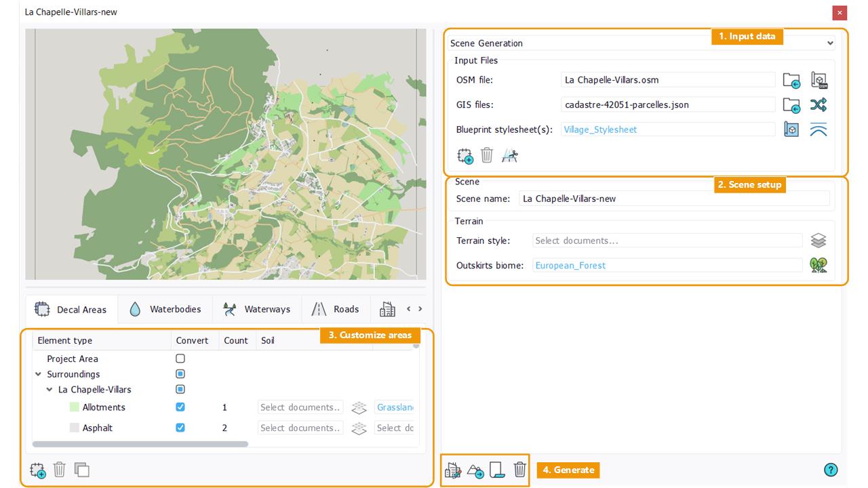Uncheck the Asphalt convert checkbox
Image resolution: width=868 pixels, height=488 pixels.
coord(180,428)
